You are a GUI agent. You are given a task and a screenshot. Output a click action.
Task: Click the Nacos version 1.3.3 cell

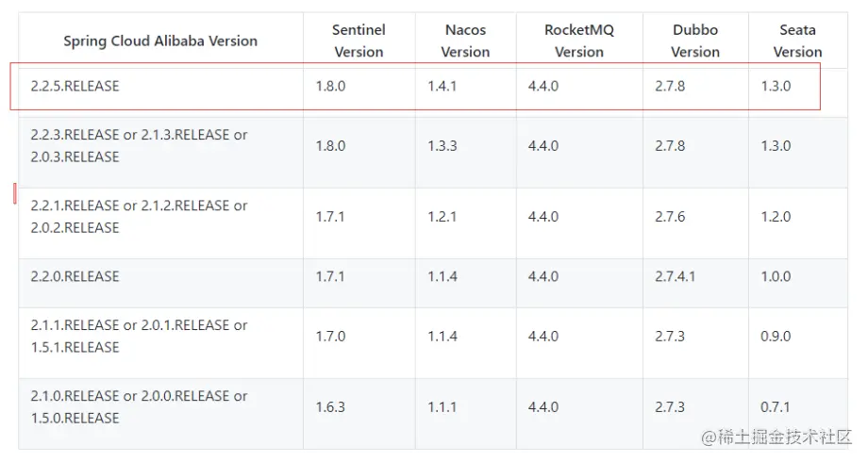[442, 145]
